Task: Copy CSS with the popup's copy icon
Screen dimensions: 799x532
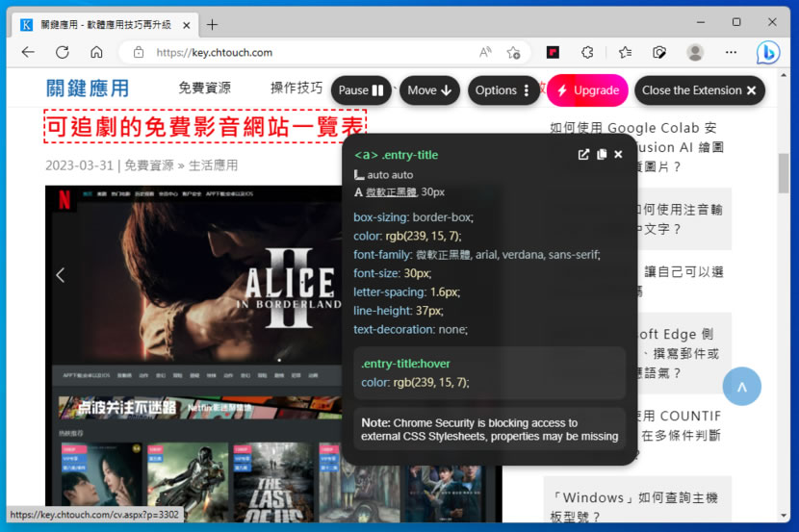Action: (x=602, y=154)
